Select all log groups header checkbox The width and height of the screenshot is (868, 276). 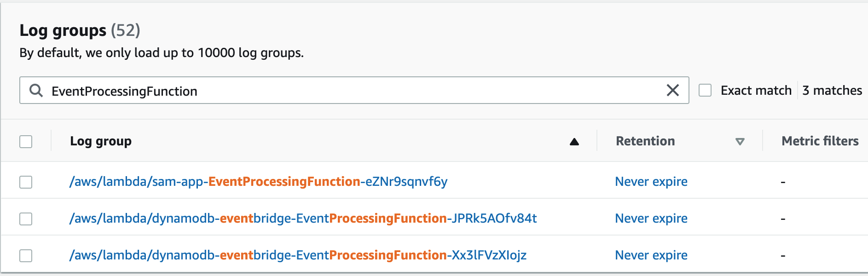(x=26, y=142)
